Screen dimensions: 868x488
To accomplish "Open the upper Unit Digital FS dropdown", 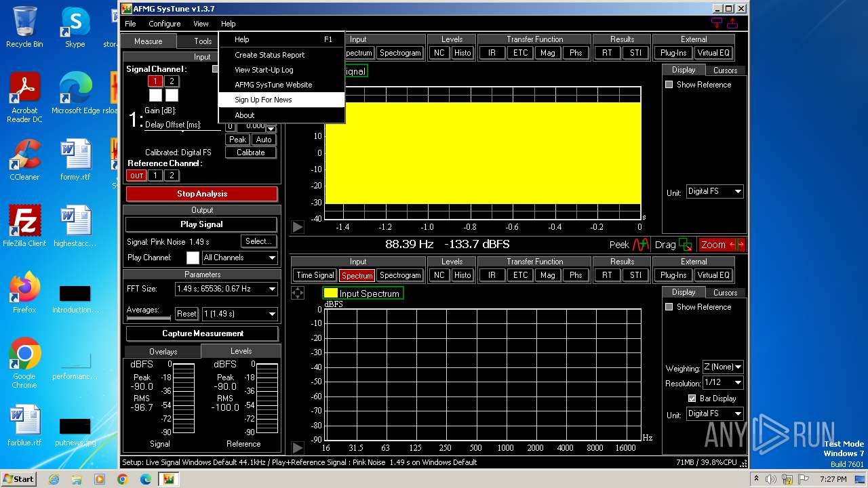I will pos(715,192).
